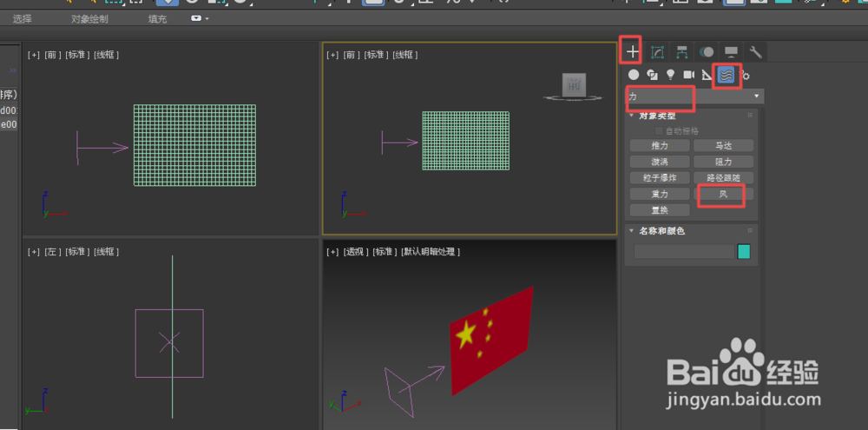Screen dimensions: 868x430
Task: Open the 对象绘制 ribbon tab
Action: tap(89, 19)
